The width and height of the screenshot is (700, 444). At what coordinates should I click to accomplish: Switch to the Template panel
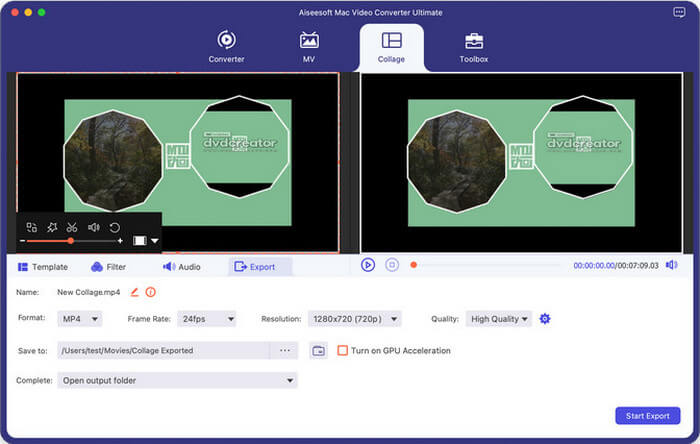point(43,267)
